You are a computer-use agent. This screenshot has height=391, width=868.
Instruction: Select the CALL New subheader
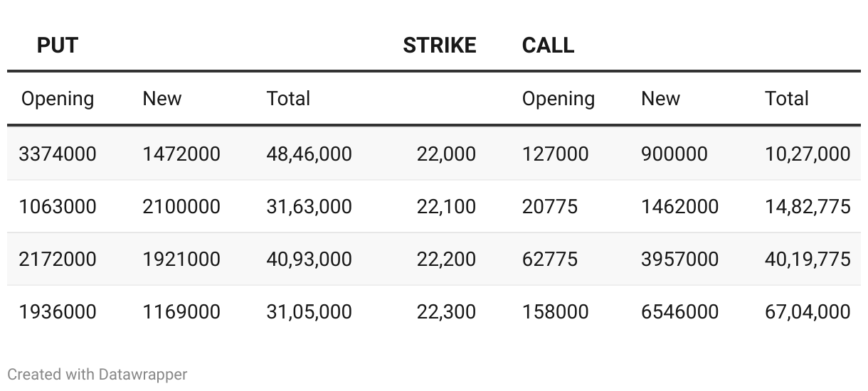click(x=660, y=99)
